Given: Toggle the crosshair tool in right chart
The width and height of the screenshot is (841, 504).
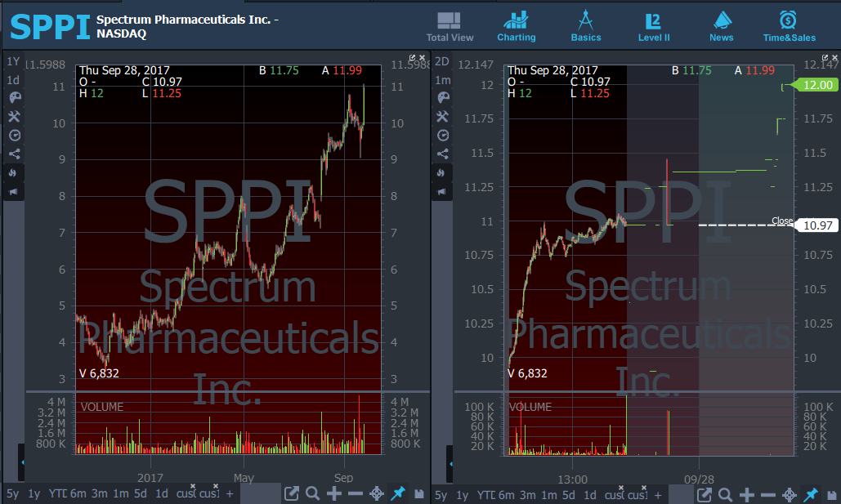Looking at the screenshot, I should [x=789, y=495].
